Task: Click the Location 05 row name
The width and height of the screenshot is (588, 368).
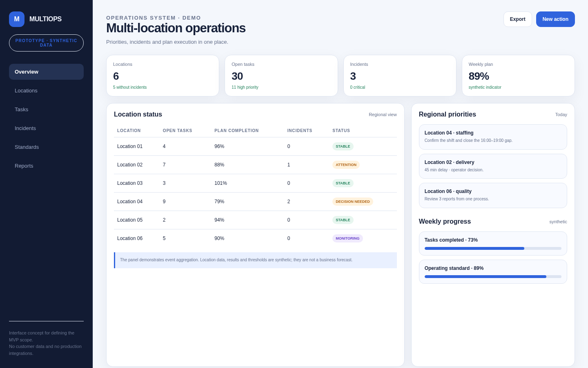Action: pos(130,220)
